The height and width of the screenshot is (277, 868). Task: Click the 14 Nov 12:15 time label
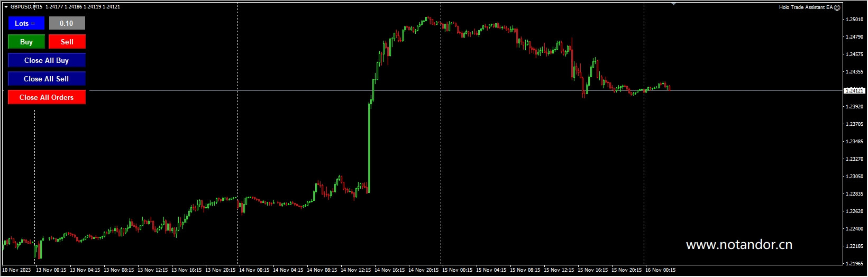pos(356,270)
